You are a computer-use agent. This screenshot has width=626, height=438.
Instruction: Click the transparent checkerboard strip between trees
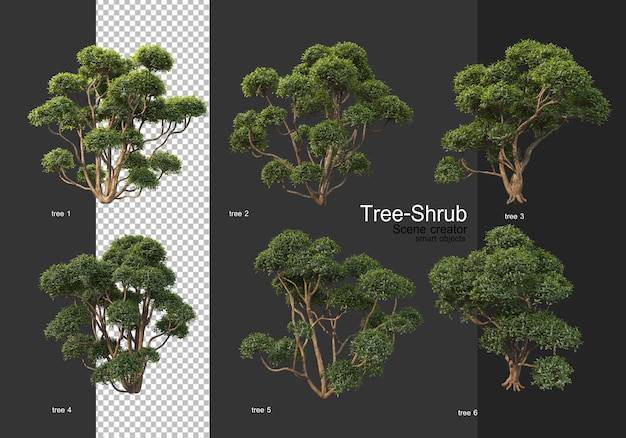(153, 219)
